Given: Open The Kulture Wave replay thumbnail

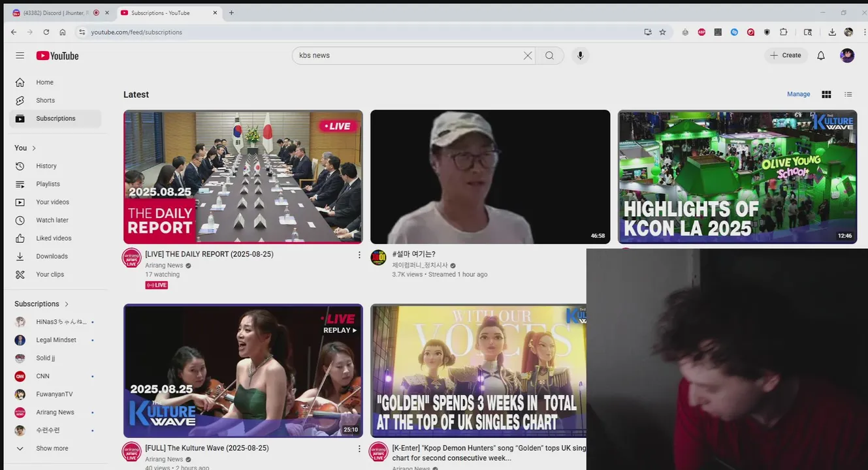Looking at the screenshot, I should [x=243, y=371].
